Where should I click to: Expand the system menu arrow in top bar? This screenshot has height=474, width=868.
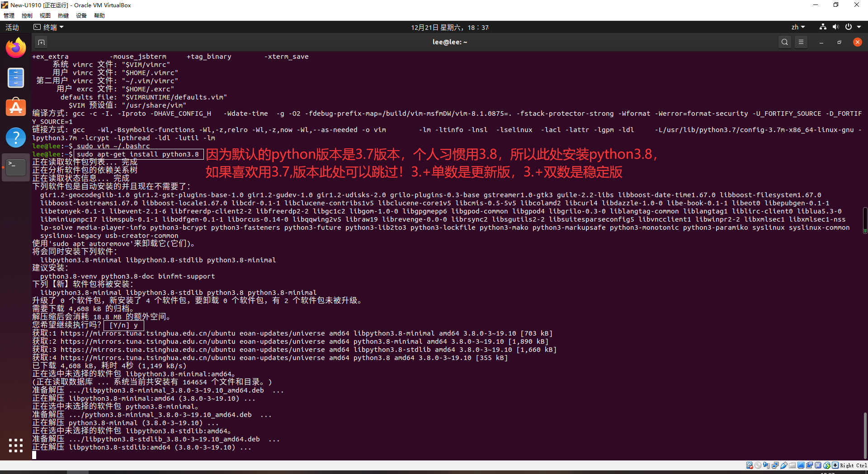coord(859,27)
